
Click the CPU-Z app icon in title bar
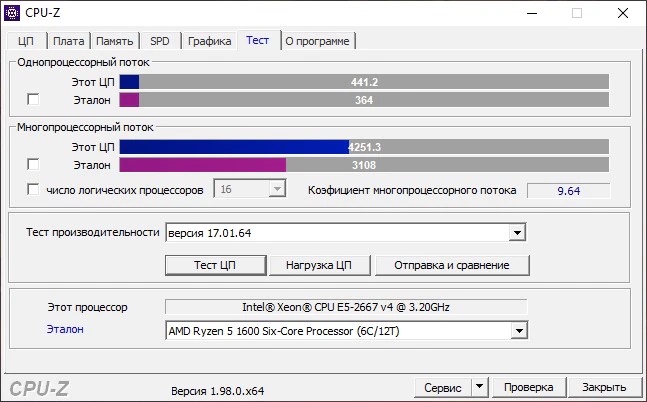click(x=12, y=13)
